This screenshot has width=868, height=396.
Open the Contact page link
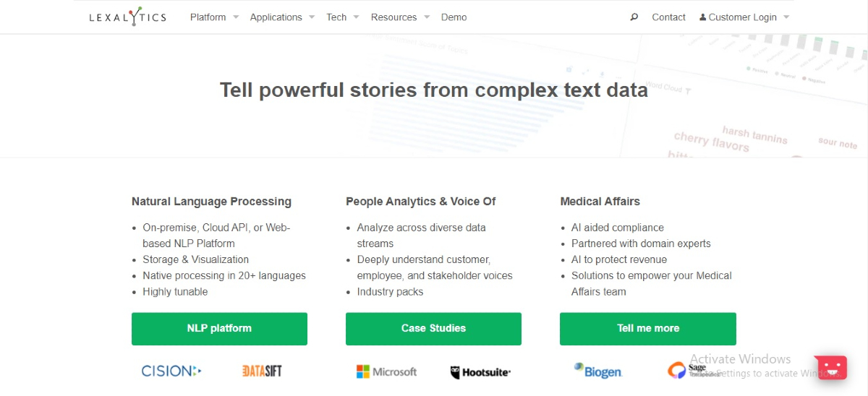pos(668,17)
